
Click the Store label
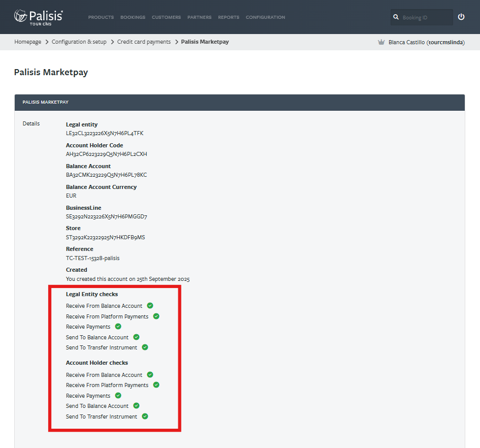73,228
